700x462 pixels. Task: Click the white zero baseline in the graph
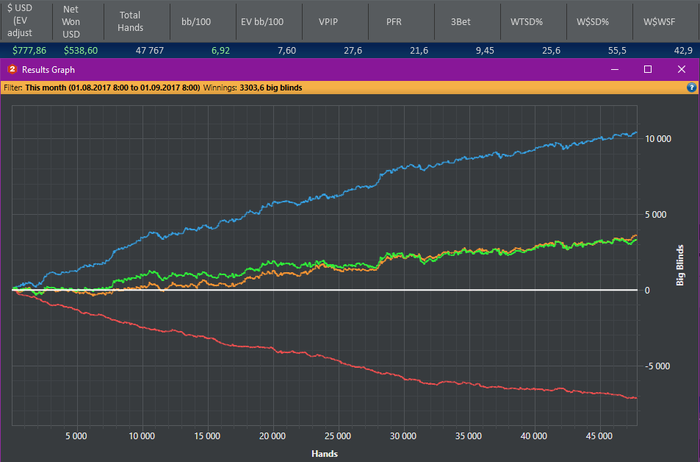[325, 290]
